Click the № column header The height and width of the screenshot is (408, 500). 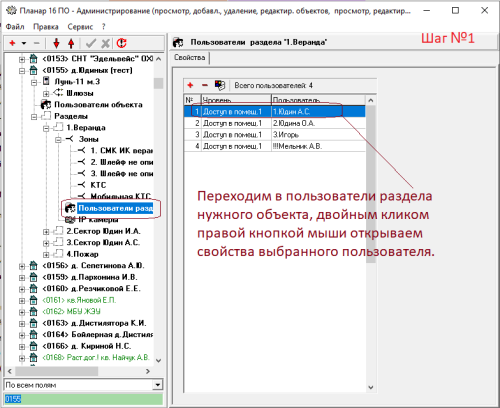192,100
